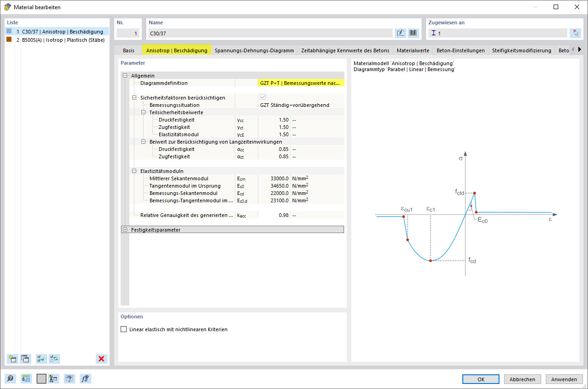588x389 pixels.
Task: Collapse the Elastizitätsmoduln group
Action: click(x=133, y=171)
